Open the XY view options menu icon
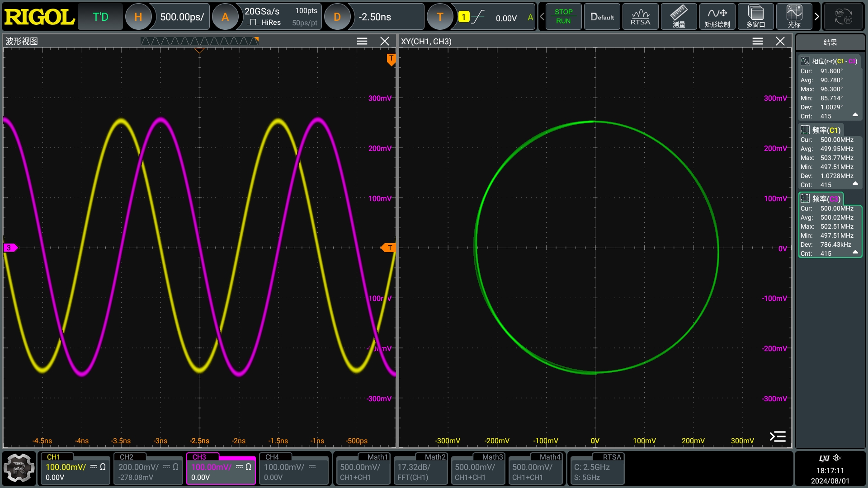 coord(757,41)
